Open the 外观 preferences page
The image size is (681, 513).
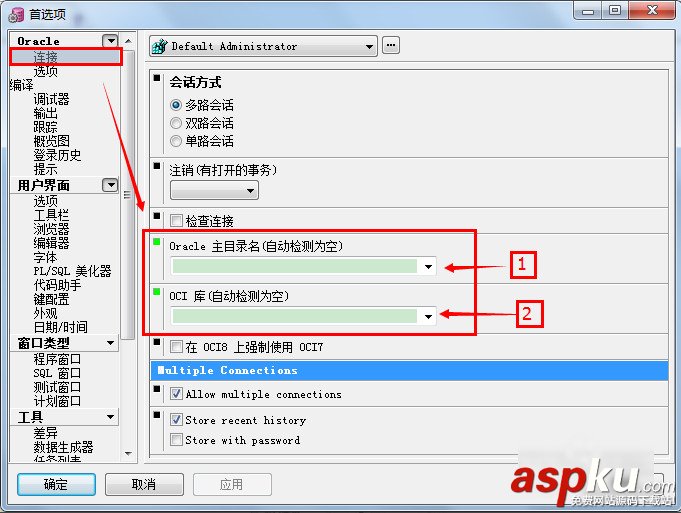click(x=46, y=313)
